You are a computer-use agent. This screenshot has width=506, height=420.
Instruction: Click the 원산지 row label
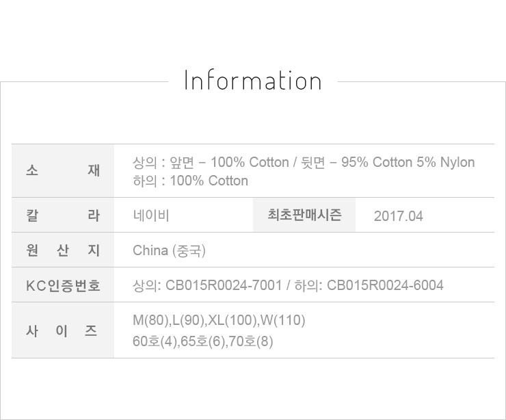(x=63, y=250)
